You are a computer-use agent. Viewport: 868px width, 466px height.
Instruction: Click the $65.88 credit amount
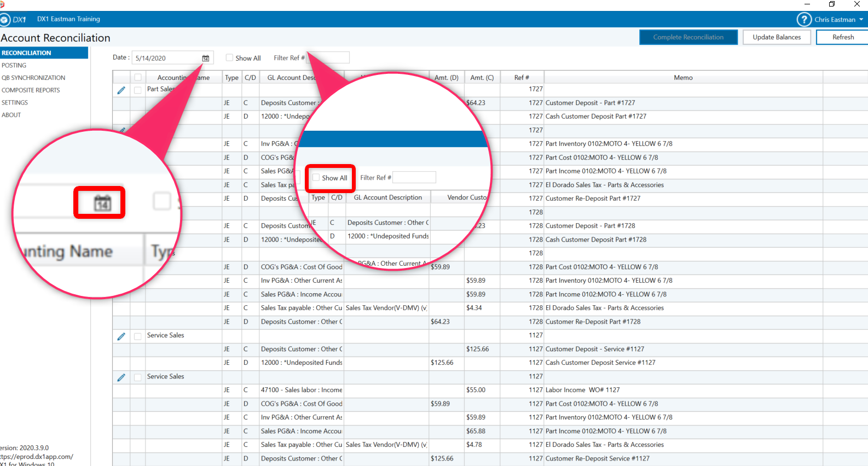[476, 431]
